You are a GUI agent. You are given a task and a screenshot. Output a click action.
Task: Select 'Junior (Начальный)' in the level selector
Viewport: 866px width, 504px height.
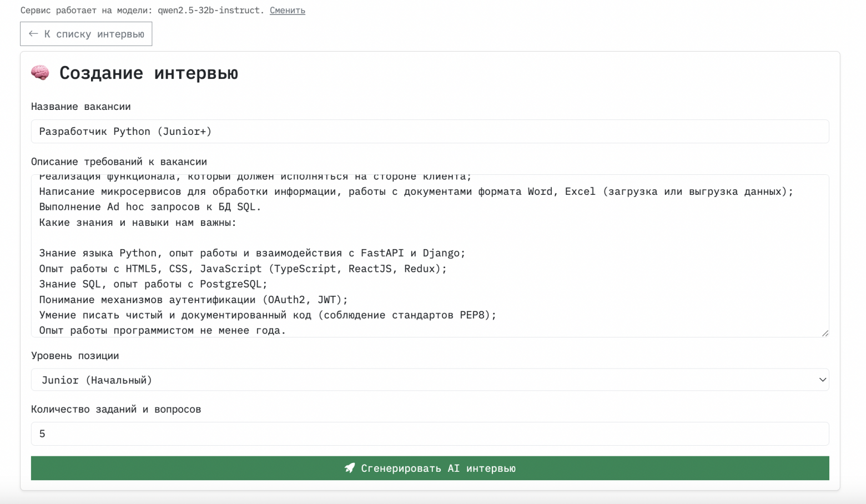(x=430, y=380)
